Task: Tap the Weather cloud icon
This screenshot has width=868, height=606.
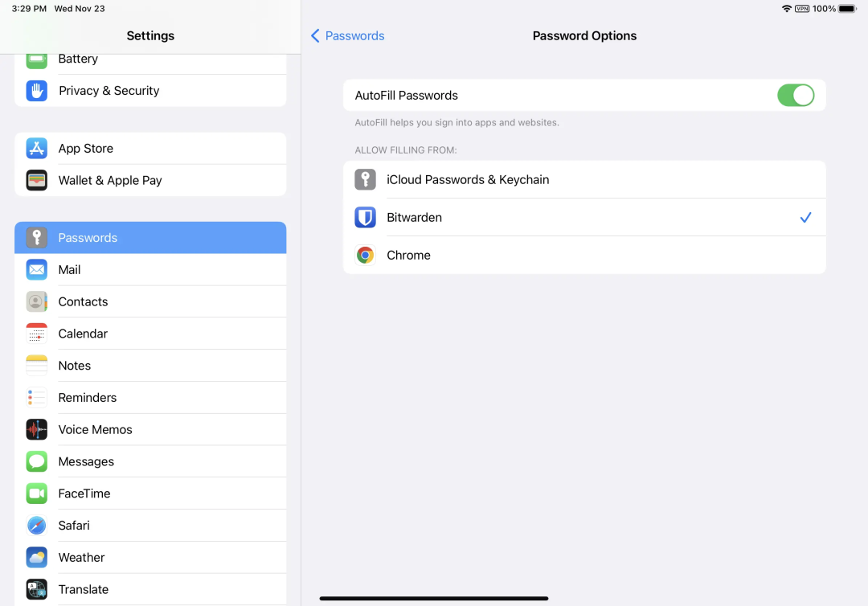Action: click(37, 557)
